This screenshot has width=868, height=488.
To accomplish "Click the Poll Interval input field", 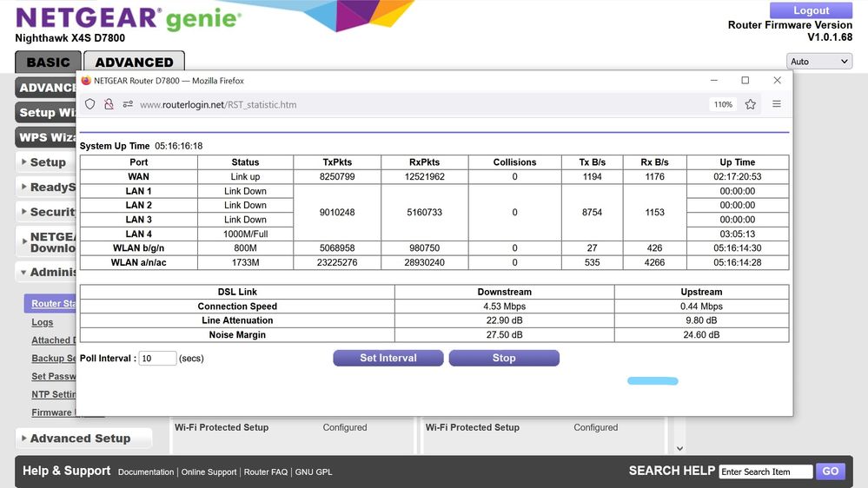I will [x=157, y=359].
